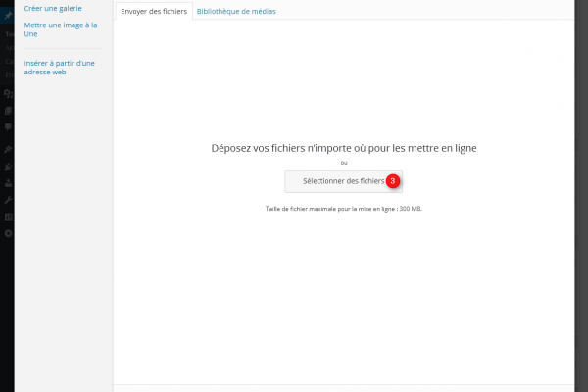Open Tools wrench icon in admin sidebar
Viewport: 588px width, 392px height.
(x=8, y=199)
